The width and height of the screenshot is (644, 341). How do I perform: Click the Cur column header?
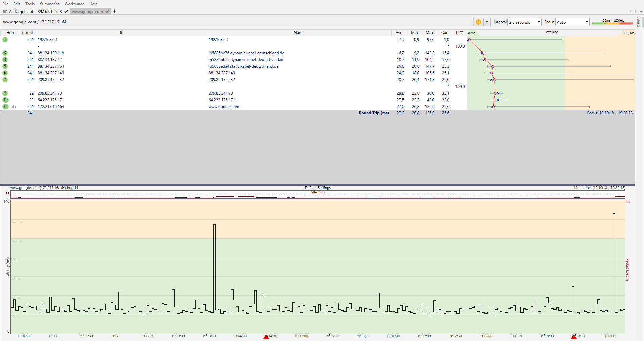coord(444,33)
